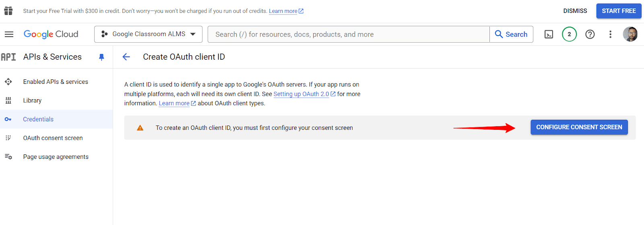
Task: Open the notifications badge showing 2
Action: [x=569, y=34]
